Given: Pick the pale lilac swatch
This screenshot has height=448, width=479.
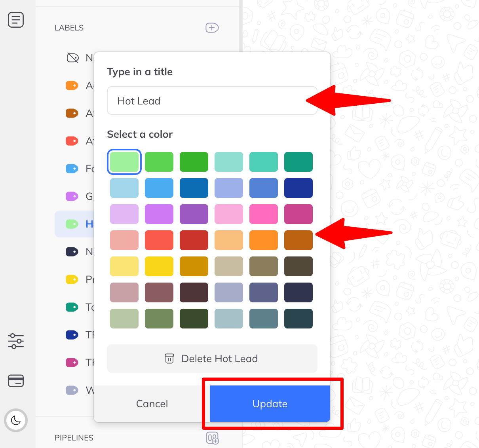Looking at the screenshot, I should point(124,214).
